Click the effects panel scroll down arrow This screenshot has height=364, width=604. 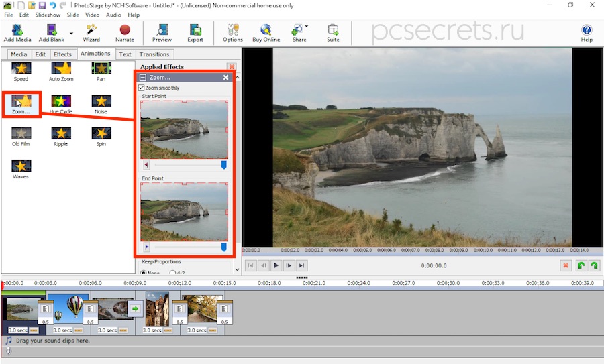[238, 269]
